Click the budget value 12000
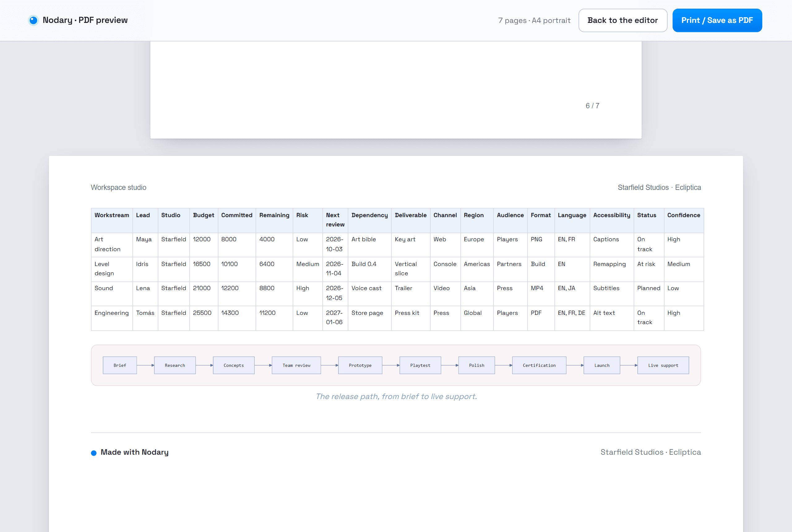 click(x=202, y=239)
